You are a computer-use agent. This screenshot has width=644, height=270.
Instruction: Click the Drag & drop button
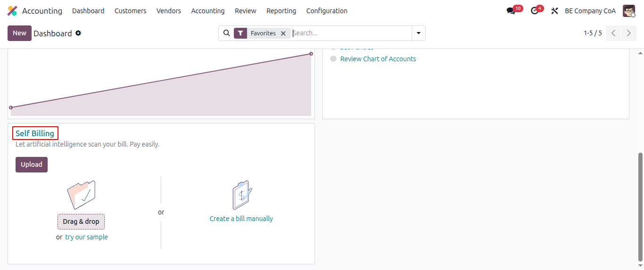pos(81,221)
